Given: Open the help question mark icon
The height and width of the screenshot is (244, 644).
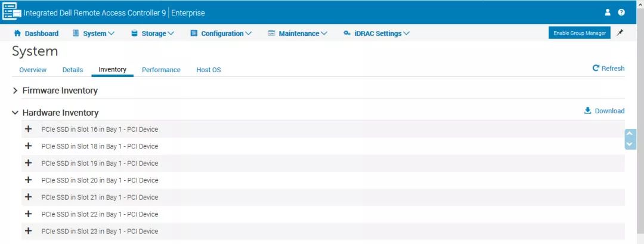Looking at the screenshot, I should tap(621, 13).
